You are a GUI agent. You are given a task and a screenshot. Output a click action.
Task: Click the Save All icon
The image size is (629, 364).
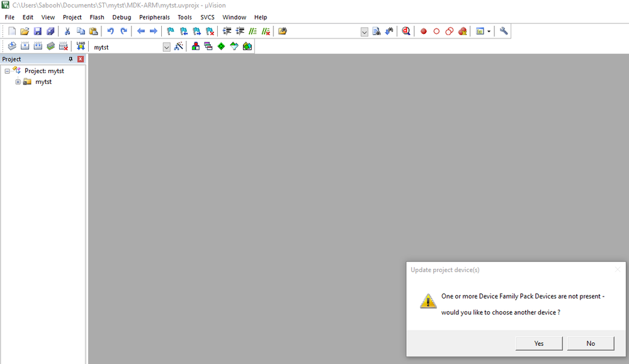point(50,31)
